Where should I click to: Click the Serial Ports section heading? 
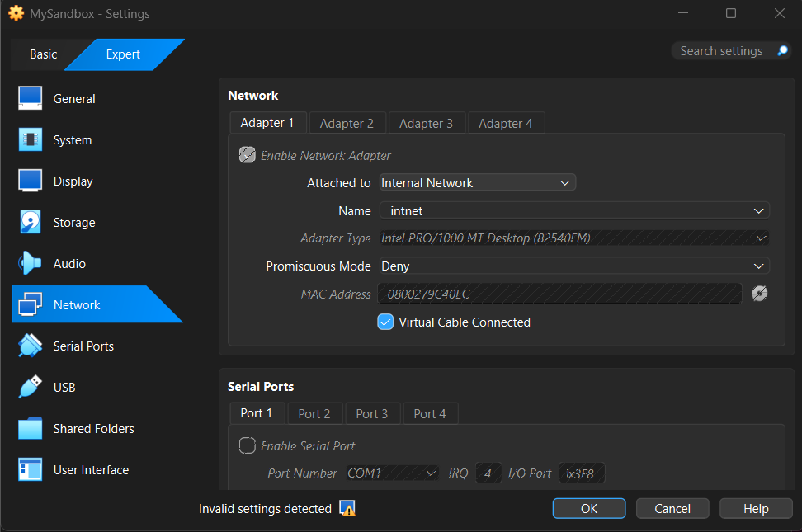pyautogui.click(x=261, y=386)
